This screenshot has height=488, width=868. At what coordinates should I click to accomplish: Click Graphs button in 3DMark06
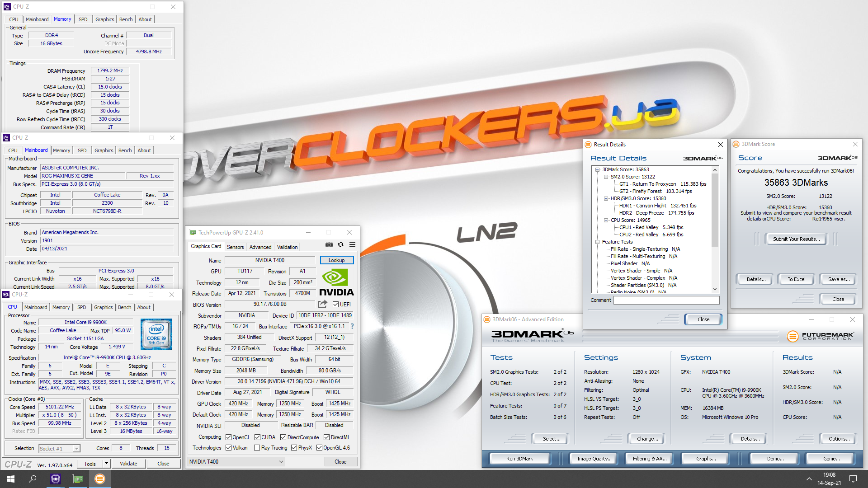[706, 459]
